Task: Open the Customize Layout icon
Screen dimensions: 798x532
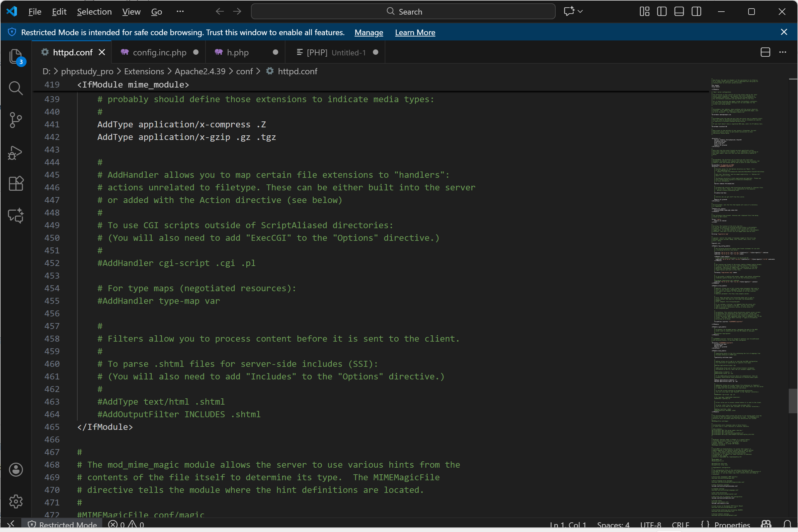Action: pyautogui.click(x=644, y=12)
